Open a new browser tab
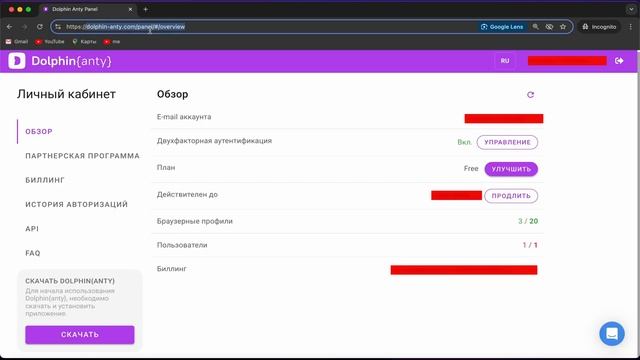This screenshot has width=640, height=360. [x=146, y=9]
